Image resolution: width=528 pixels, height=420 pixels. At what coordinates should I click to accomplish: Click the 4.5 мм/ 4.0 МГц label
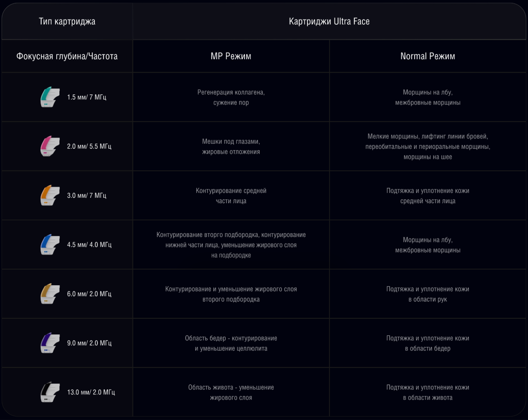pos(89,245)
